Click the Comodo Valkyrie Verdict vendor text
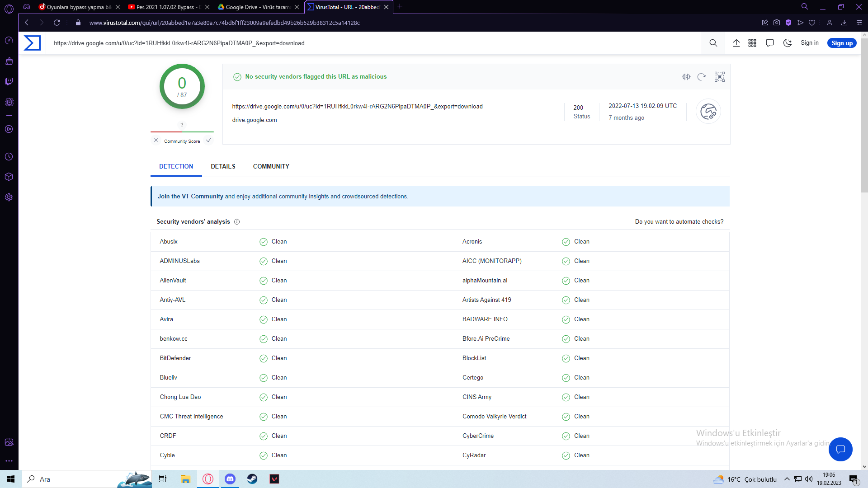The width and height of the screenshot is (868, 488). pos(495,417)
